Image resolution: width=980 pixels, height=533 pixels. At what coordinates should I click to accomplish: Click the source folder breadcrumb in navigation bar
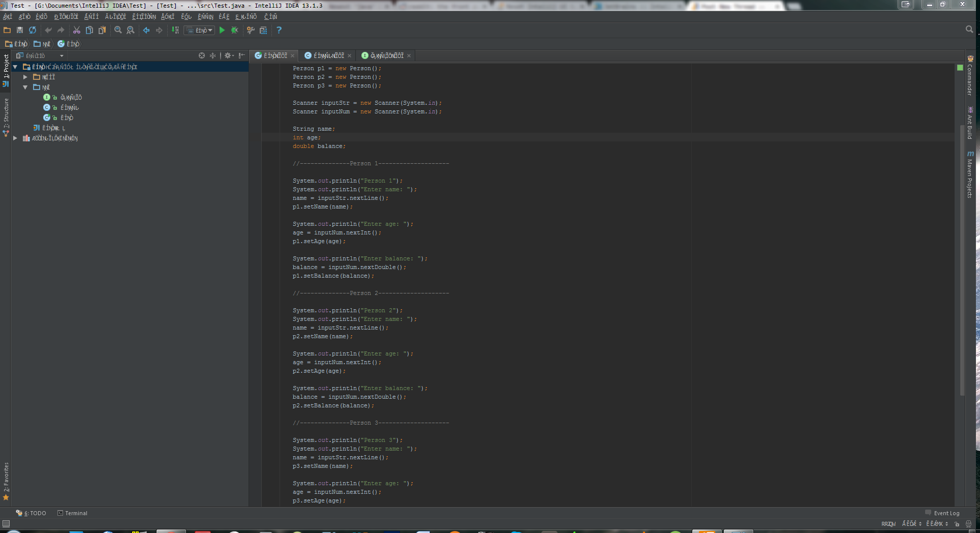(42, 44)
